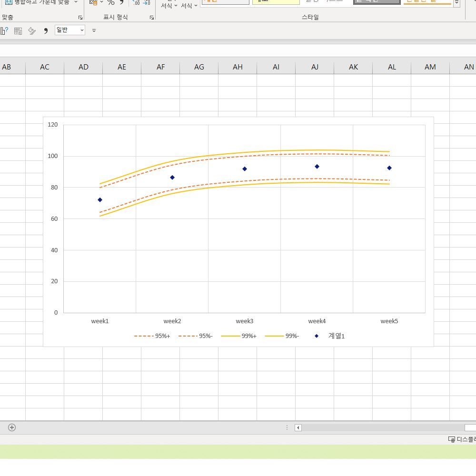Viewport: 476px width, 476px height.
Task: Open format as table 서식 dropdown
Action: pyautogui.click(x=189, y=5)
